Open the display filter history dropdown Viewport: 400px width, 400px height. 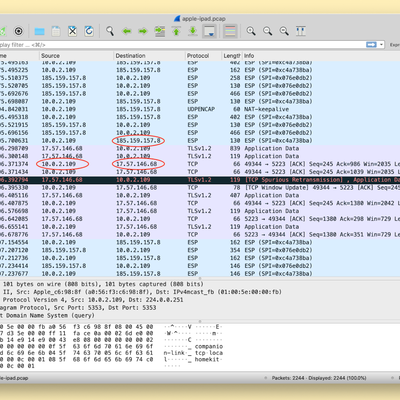pos(381,45)
